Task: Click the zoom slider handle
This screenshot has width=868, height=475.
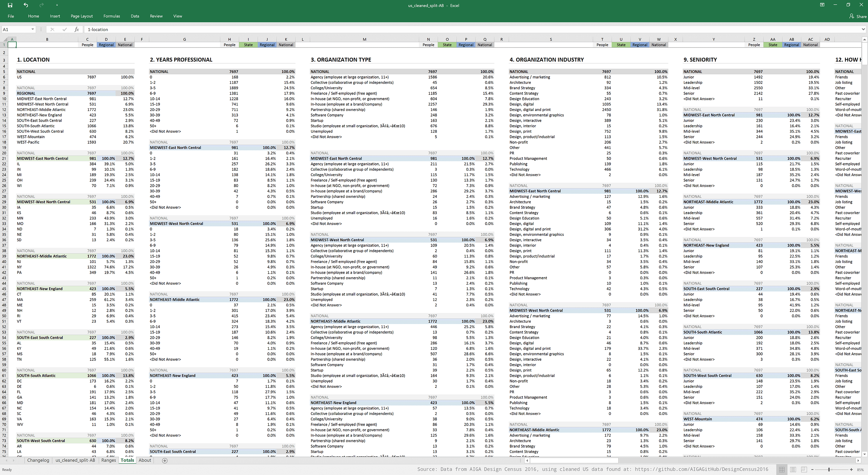Action: [x=829, y=470]
